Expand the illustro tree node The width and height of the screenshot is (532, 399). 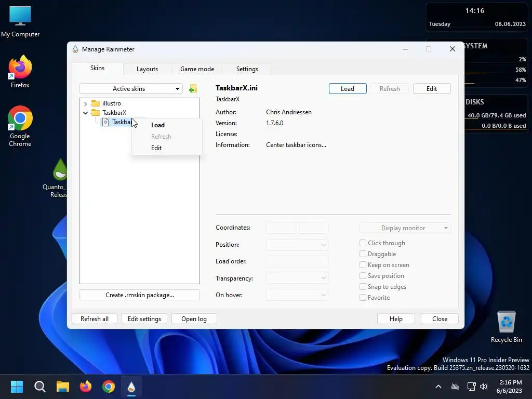point(86,103)
